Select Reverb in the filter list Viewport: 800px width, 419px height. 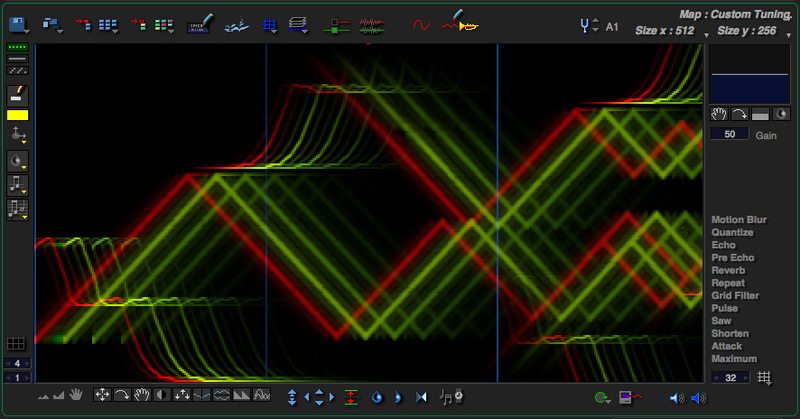pos(727,270)
